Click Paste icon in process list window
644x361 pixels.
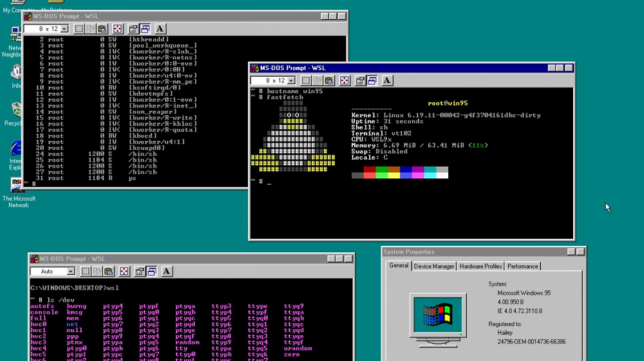[x=102, y=29]
